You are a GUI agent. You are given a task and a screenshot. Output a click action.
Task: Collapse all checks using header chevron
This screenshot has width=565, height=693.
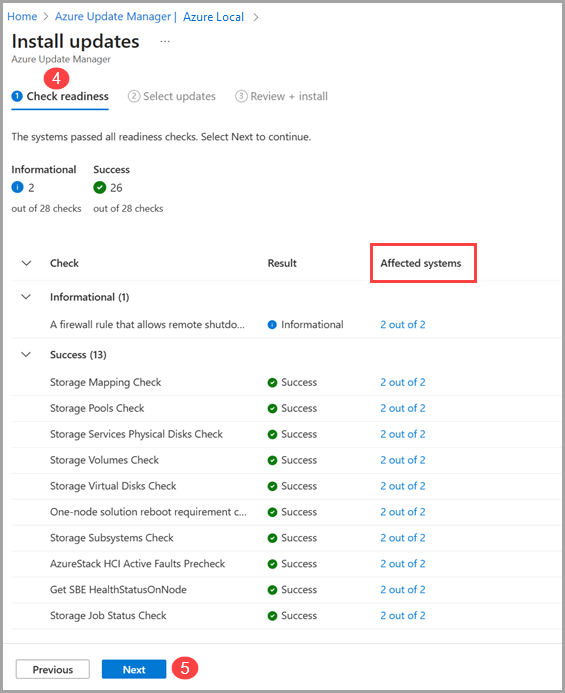(x=27, y=263)
